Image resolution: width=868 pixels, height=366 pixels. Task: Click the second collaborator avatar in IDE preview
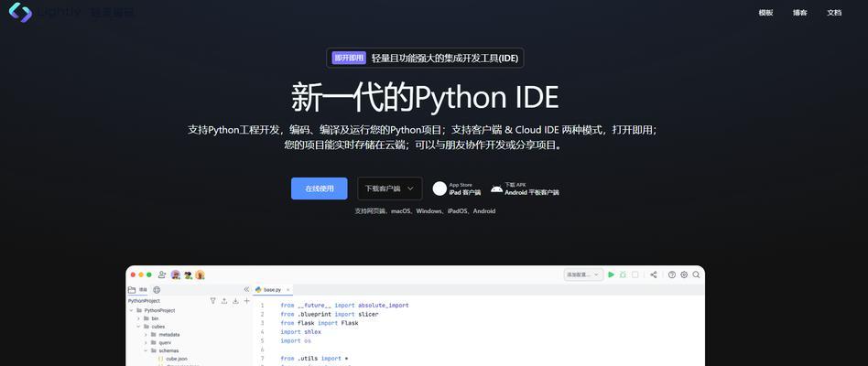(189, 274)
